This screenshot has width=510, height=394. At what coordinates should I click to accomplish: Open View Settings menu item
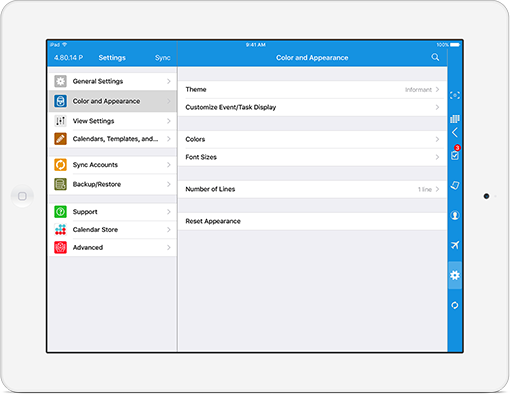coord(113,121)
